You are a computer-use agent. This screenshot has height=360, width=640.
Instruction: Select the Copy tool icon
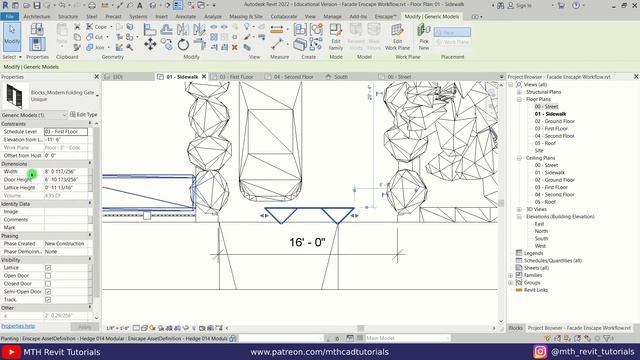(167, 44)
